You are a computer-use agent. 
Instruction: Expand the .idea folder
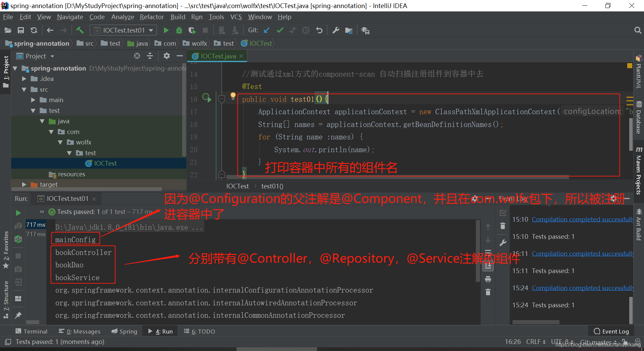pos(24,79)
